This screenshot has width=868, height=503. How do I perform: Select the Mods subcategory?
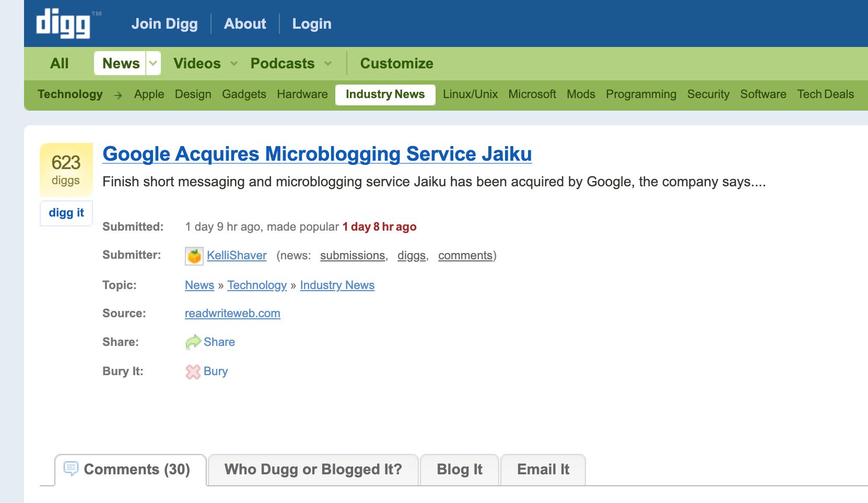[x=581, y=94]
